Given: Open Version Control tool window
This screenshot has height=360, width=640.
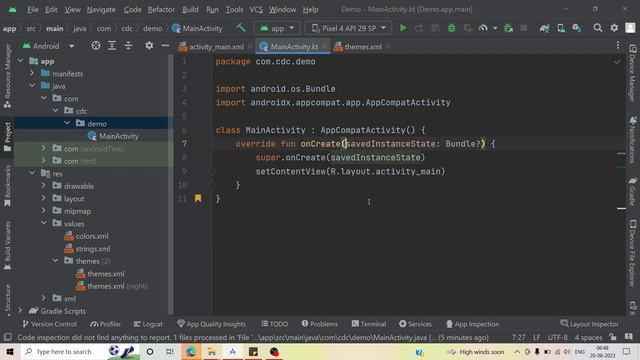Looking at the screenshot, I should tap(49, 324).
